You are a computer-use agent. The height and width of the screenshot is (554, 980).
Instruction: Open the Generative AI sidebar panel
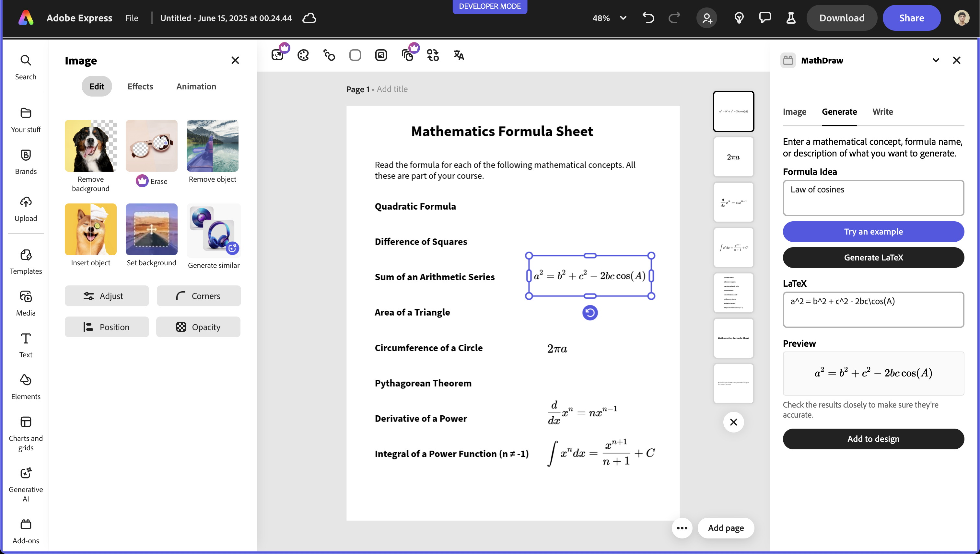26,484
